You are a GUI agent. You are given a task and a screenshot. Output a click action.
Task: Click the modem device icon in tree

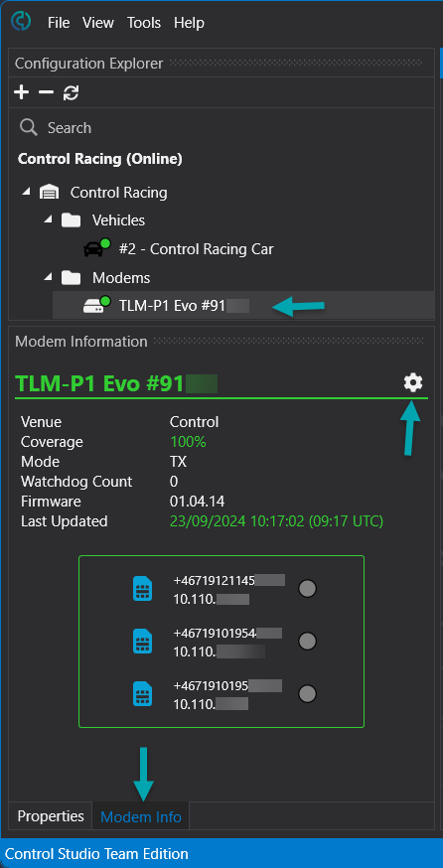tap(96, 305)
